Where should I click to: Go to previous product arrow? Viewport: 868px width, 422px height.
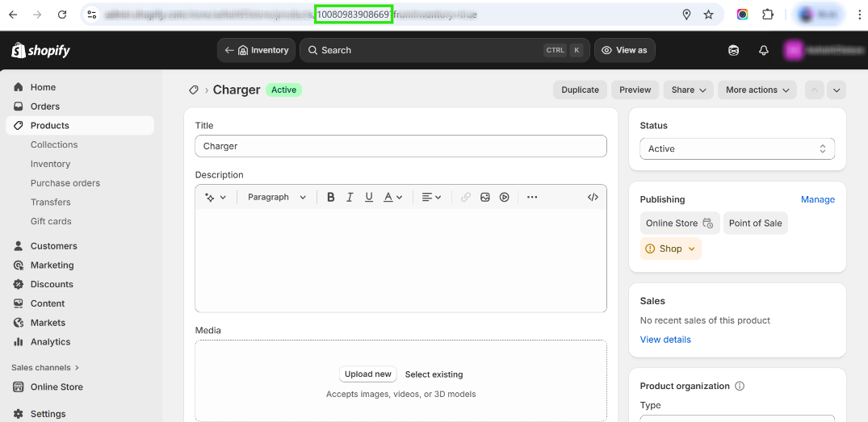click(815, 90)
